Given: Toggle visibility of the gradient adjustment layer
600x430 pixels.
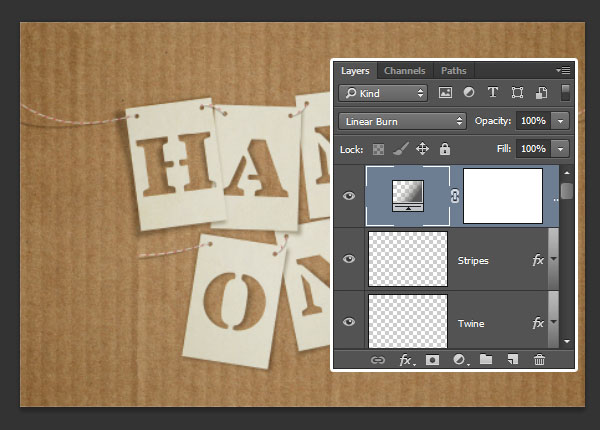Looking at the screenshot, I should click(349, 196).
